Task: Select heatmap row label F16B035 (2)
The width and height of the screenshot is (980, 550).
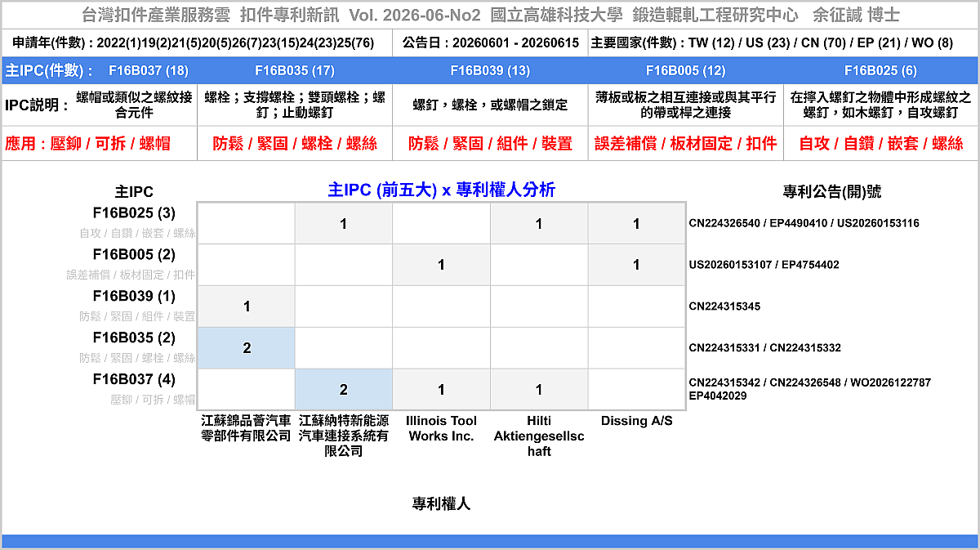Action: tap(134, 338)
